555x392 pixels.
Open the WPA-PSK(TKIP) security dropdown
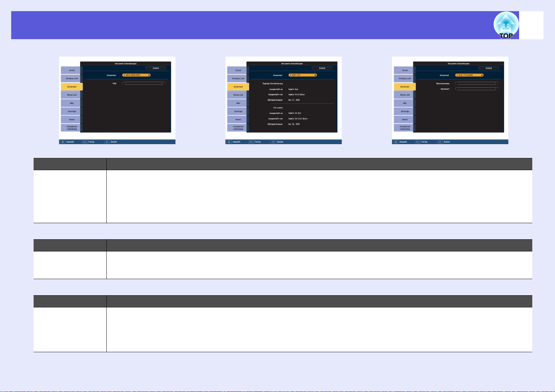point(136,75)
